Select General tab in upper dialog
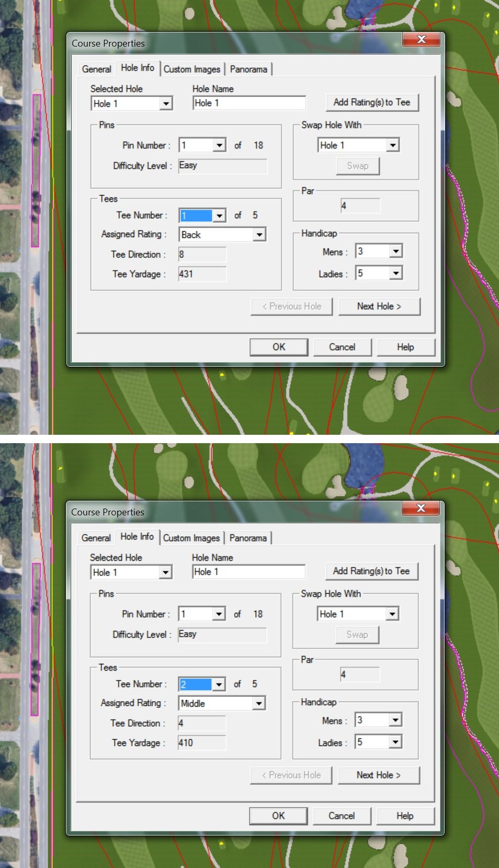Viewport: 499px width, 868px height. [96, 69]
